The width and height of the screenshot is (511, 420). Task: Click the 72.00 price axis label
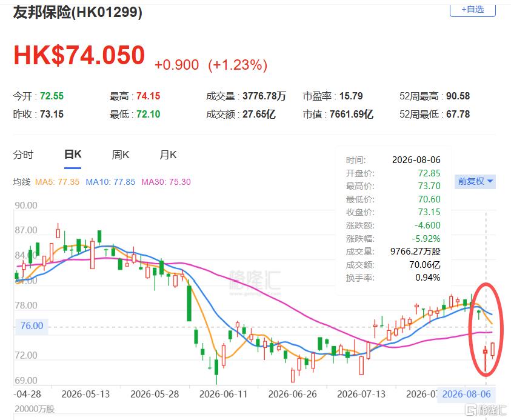click(26, 356)
